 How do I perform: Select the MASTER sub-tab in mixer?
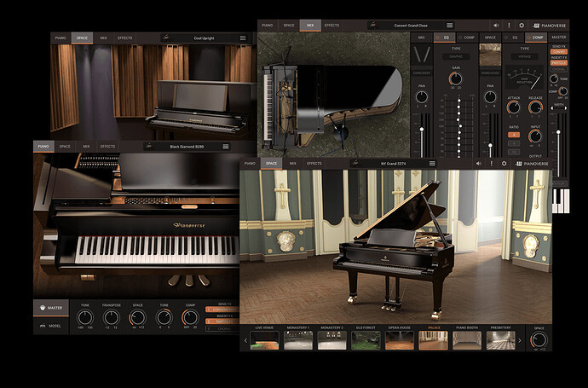point(559,38)
